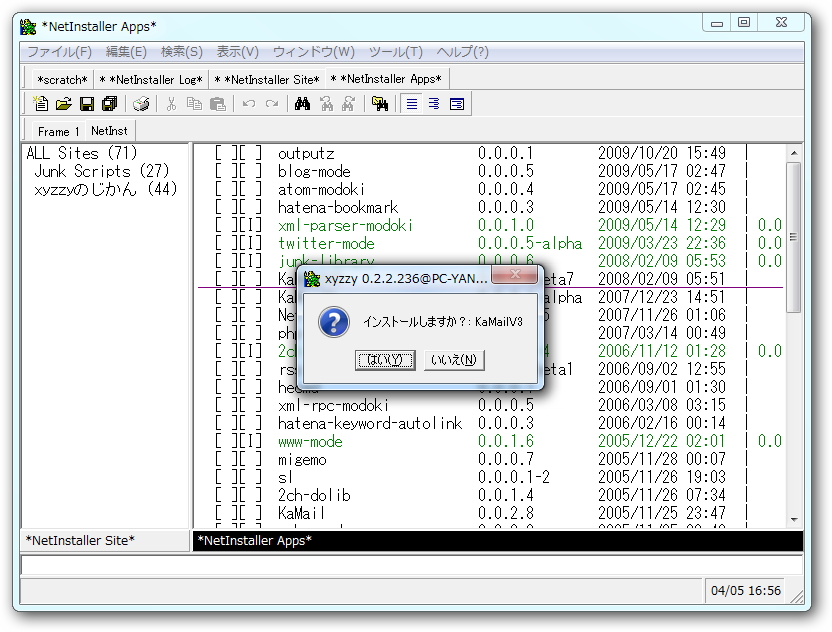The width and height of the screenshot is (832, 632).
Task: Select the wrap-at-window-edge mode icon
Action: click(x=457, y=103)
